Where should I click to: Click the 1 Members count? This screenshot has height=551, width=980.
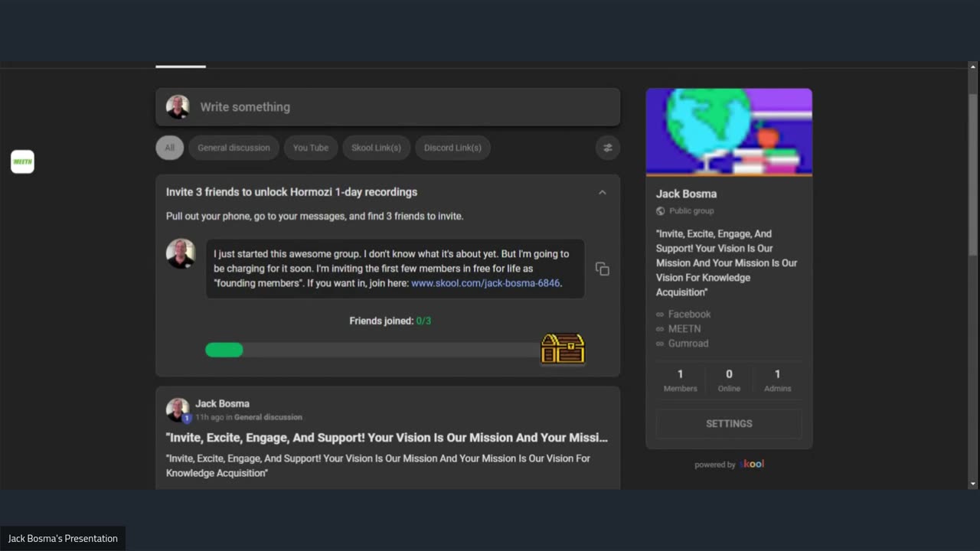[680, 380]
